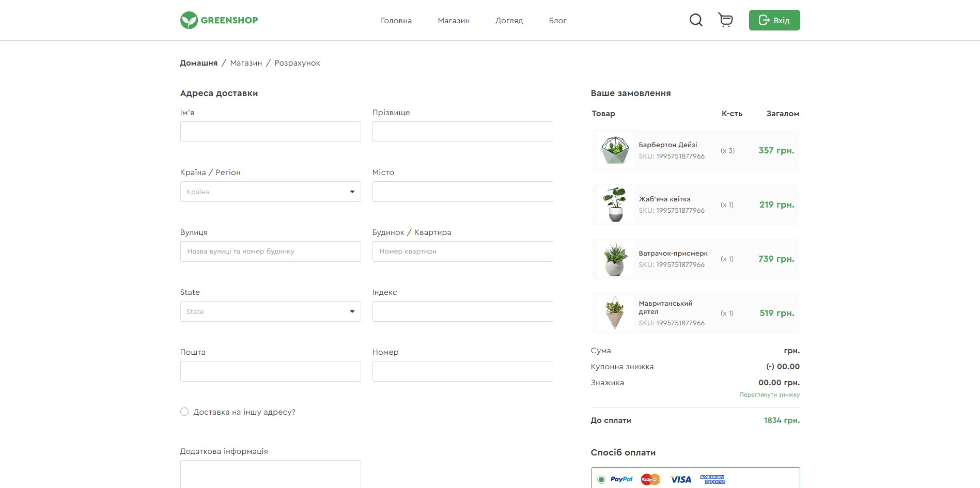Click the PayPal logo icon

click(621, 479)
